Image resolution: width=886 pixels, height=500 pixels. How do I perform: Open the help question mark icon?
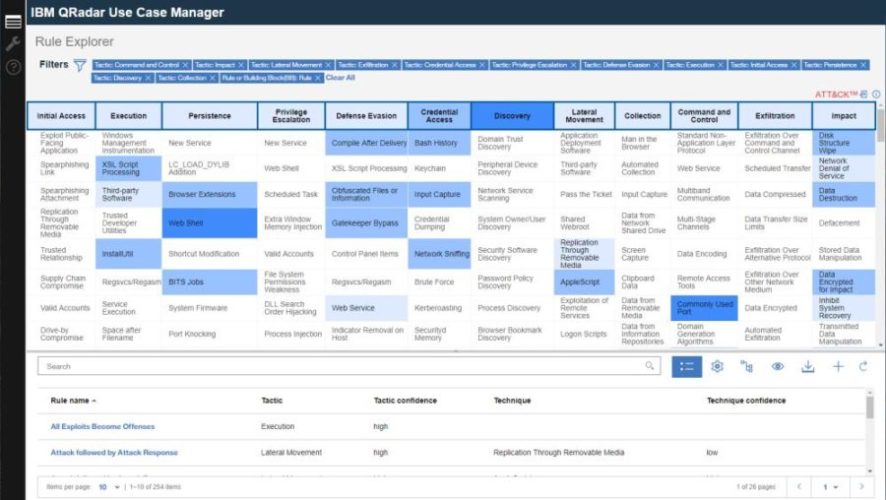pos(12,67)
